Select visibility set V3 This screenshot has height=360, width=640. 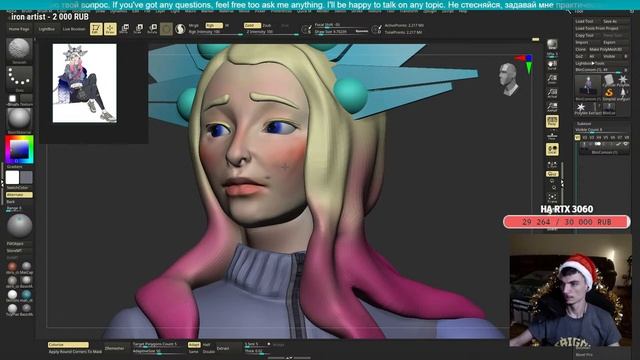tap(591, 138)
